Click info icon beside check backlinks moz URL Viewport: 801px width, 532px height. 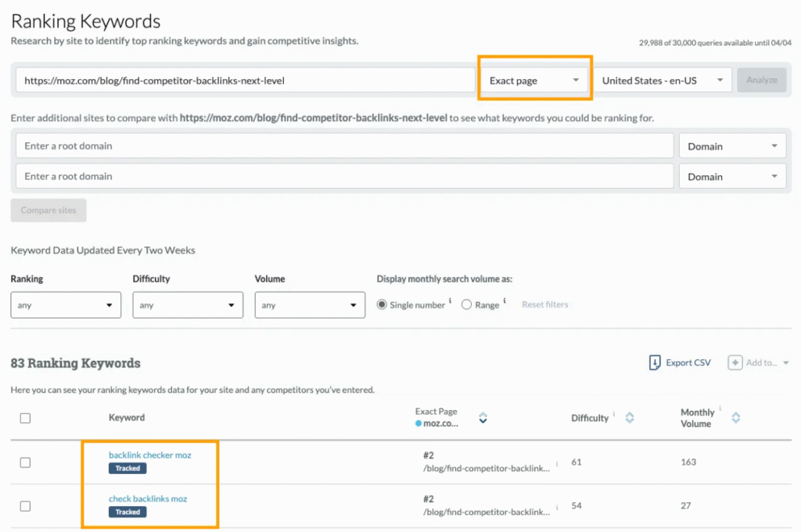(557, 508)
